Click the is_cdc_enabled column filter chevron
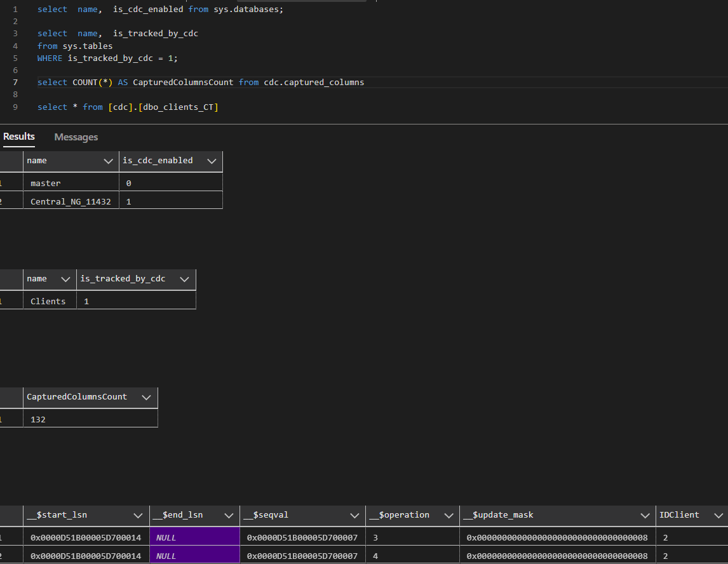Image resolution: width=728 pixels, height=564 pixels. tap(211, 161)
